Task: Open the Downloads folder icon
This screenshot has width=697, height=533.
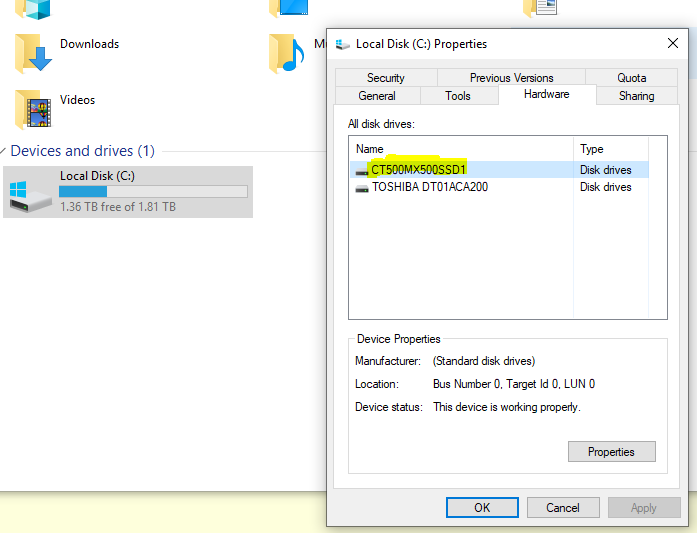Action: tap(33, 53)
